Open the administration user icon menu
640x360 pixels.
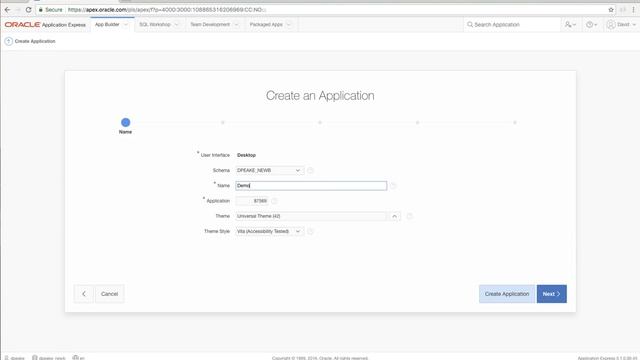click(x=570, y=24)
